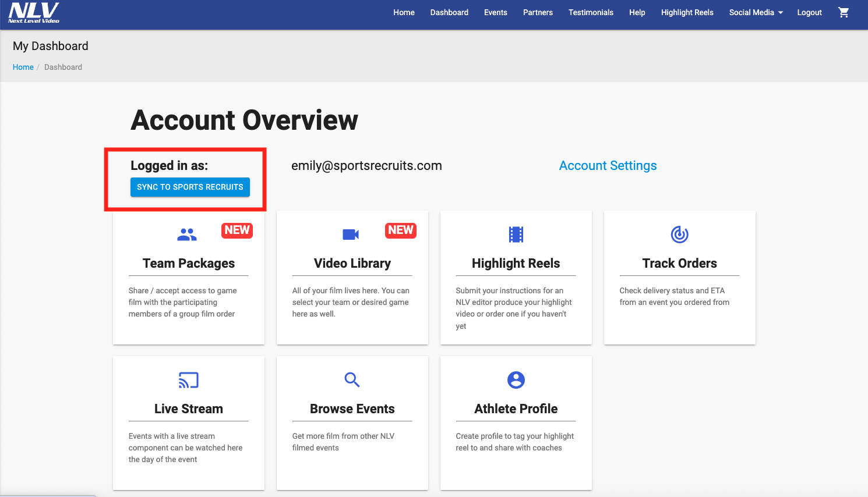Viewport: 868px width, 497px height.
Task: Select the Highlight Reels navbar item
Action: coord(687,12)
